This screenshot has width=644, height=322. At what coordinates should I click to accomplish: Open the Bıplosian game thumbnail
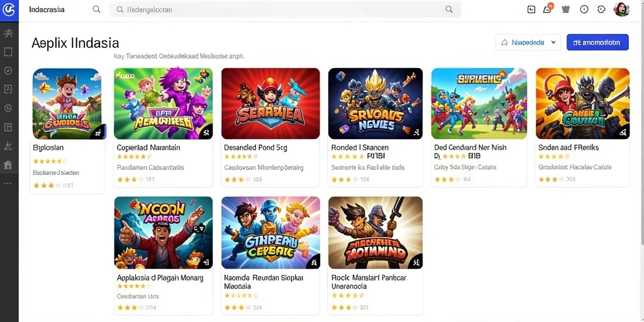click(x=67, y=104)
